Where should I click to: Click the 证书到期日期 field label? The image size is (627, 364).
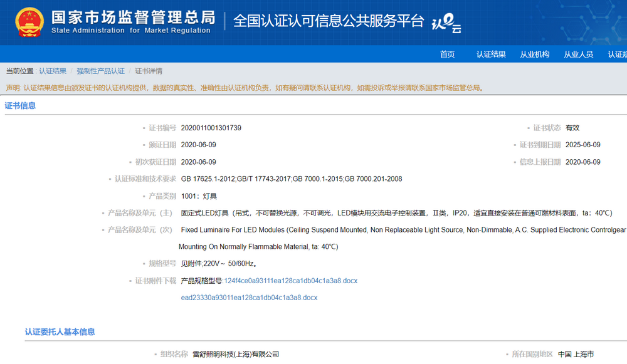click(540, 145)
